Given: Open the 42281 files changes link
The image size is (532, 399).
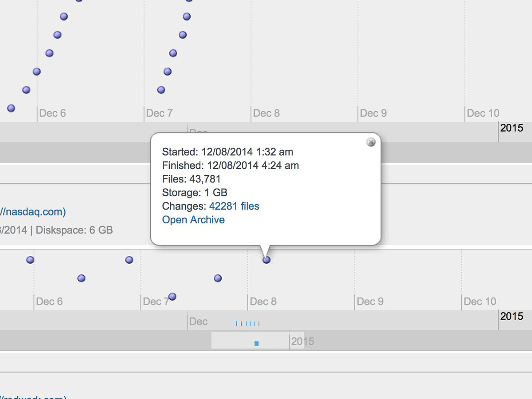Looking at the screenshot, I should (x=234, y=206).
